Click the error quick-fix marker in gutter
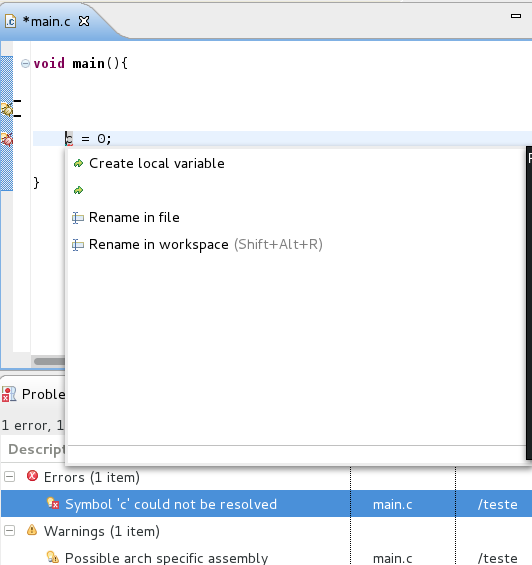532x565 pixels. [x=7, y=139]
